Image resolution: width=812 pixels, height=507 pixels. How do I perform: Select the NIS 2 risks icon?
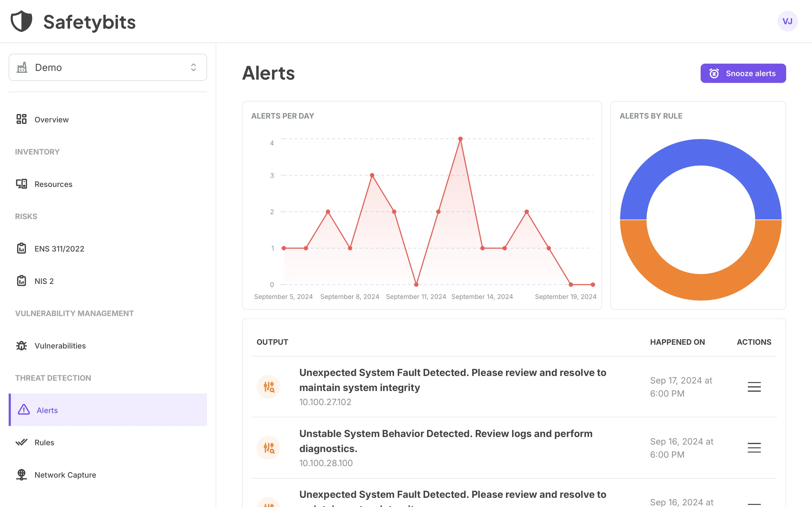[x=22, y=281]
